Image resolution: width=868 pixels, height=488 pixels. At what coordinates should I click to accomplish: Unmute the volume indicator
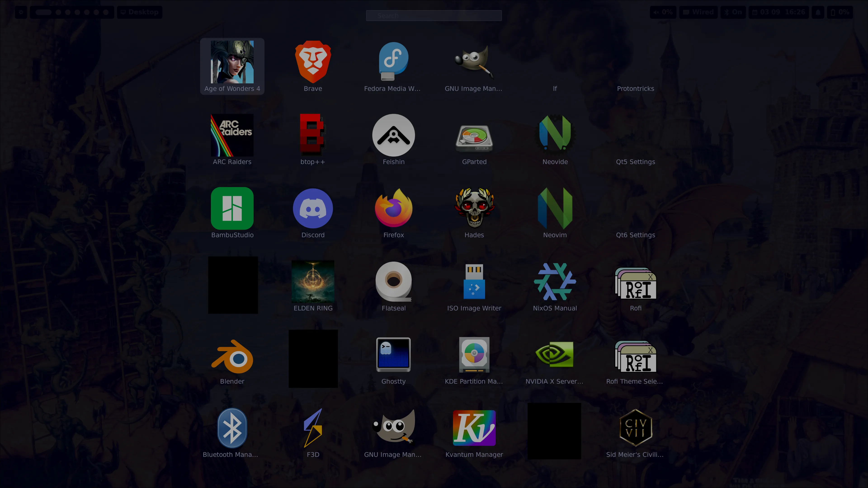click(663, 12)
